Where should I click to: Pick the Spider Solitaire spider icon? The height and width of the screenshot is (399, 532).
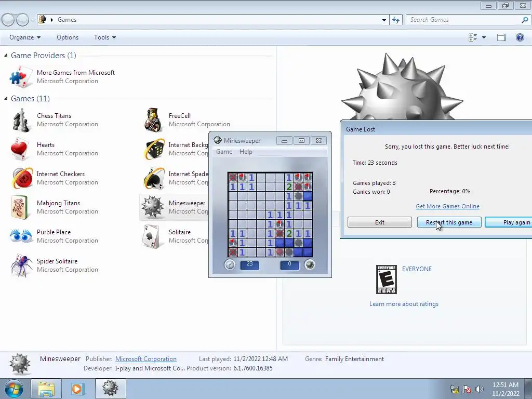[21, 265]
